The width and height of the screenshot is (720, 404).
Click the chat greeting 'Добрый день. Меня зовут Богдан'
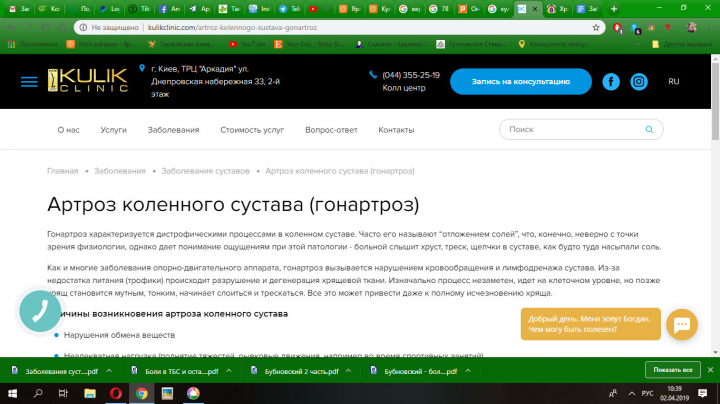(x=591, y=324)
